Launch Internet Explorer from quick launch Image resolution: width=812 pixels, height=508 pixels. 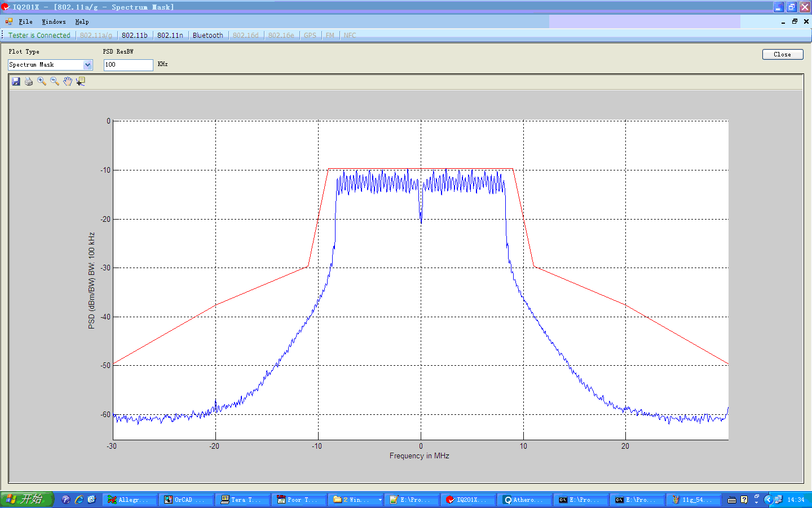(x=79, y=500)
